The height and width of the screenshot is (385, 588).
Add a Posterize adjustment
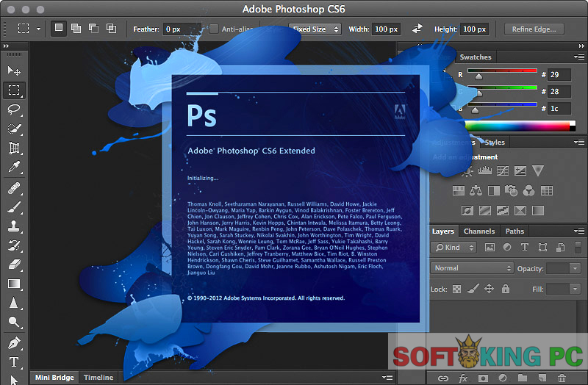485,210
